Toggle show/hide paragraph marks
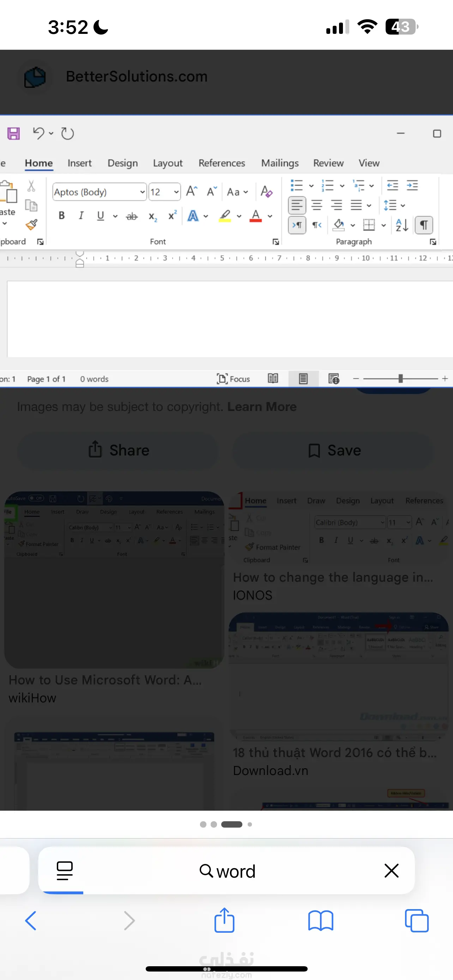This screenshot has width=453, height=980. tap(424, 225)
